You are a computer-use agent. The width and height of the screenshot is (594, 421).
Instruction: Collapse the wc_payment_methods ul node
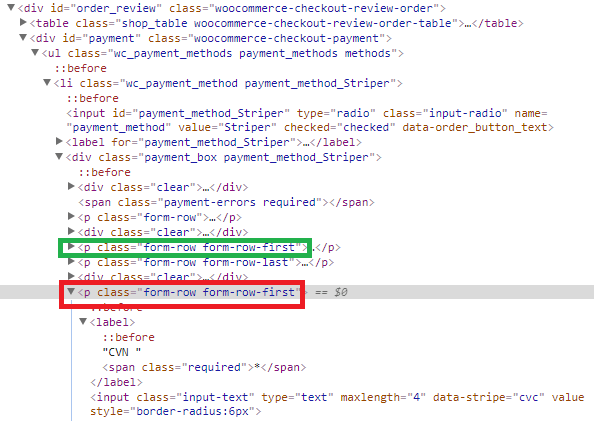tap(35, 52)
